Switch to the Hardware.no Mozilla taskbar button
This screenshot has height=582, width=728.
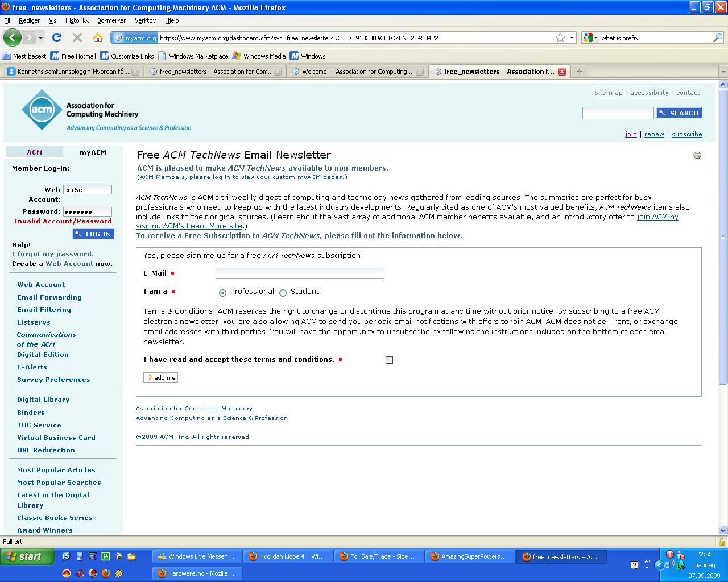tap(197, 573)
